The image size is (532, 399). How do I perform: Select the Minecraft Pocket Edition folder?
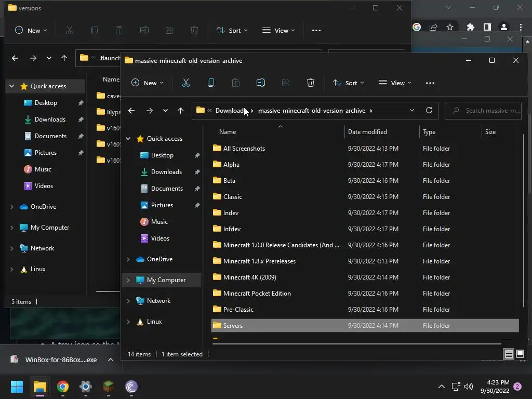pyautogui.click(x=257, y=294)
